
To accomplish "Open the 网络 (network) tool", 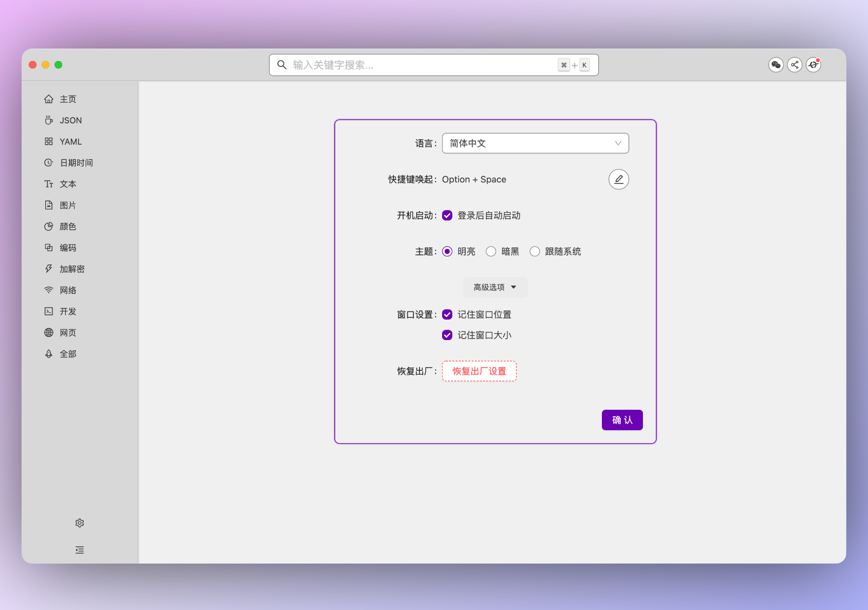I will click(68, 290).
